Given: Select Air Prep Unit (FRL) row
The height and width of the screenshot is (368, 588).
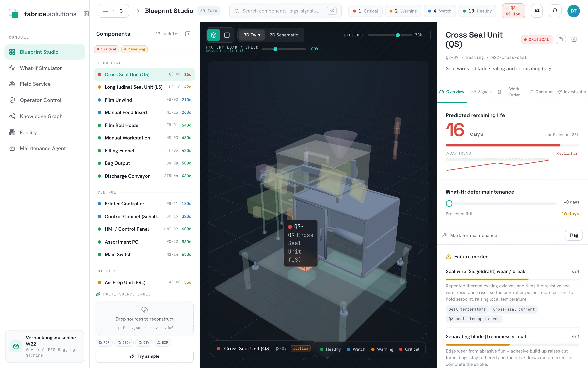Looking at the screenshot, I should pos(145,282).
